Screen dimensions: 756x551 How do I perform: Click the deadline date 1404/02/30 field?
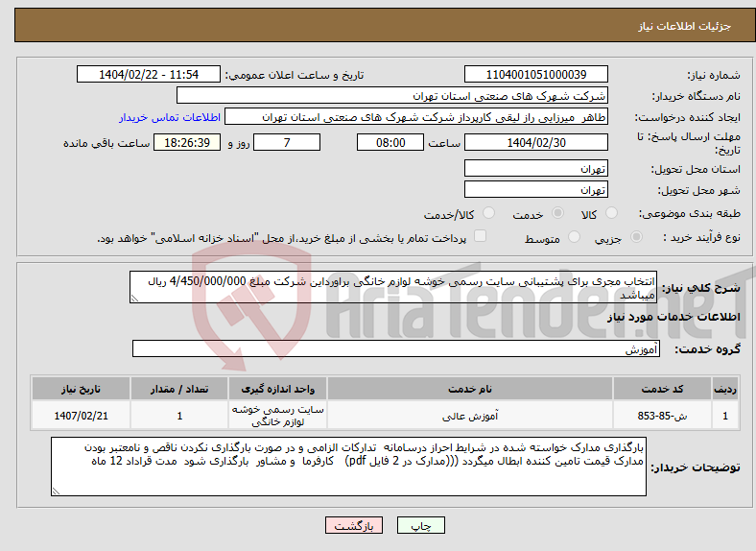tap(535, 142)
